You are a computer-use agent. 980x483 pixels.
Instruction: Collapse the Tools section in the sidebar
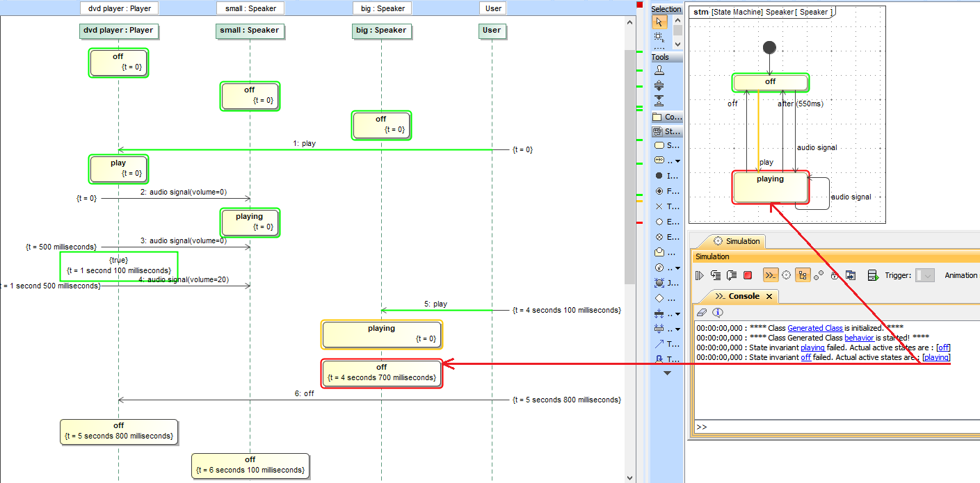pos(666,57)
